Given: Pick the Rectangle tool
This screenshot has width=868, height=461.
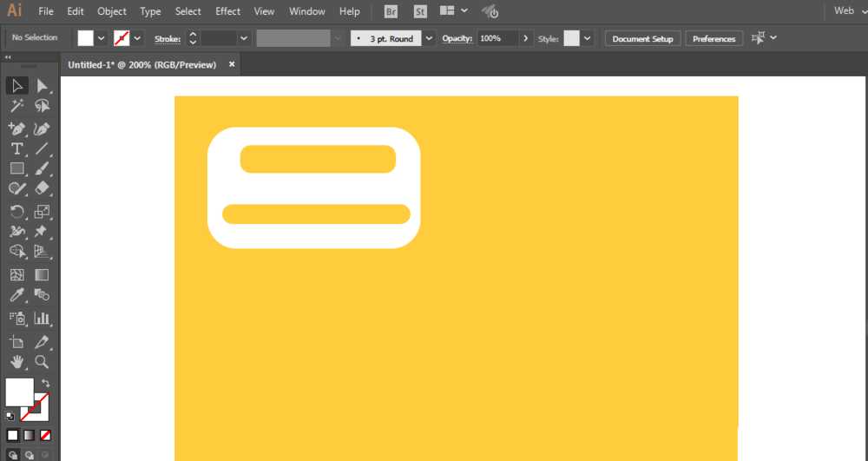Looking at the screenshot, I should (16, 168).
